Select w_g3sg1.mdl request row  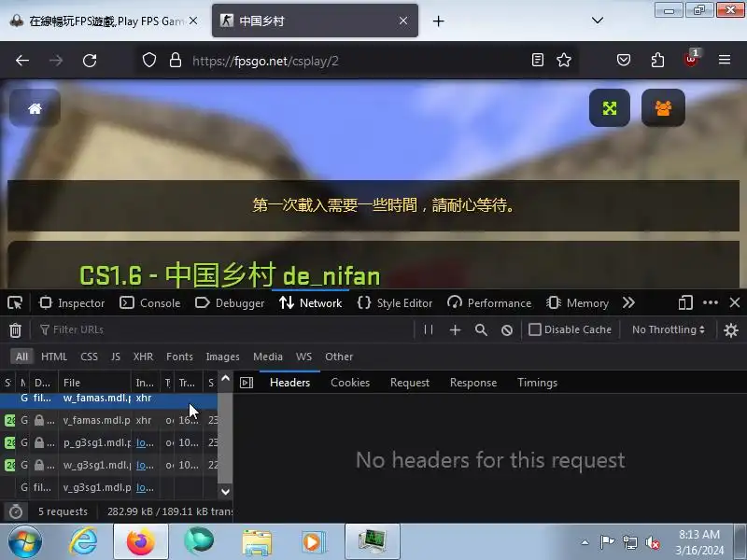109,465
